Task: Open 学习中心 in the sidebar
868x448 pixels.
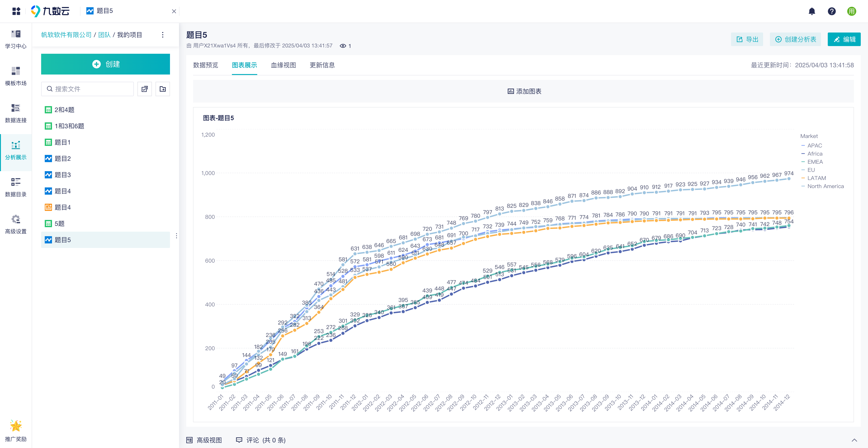Action: tap(16, 39)
